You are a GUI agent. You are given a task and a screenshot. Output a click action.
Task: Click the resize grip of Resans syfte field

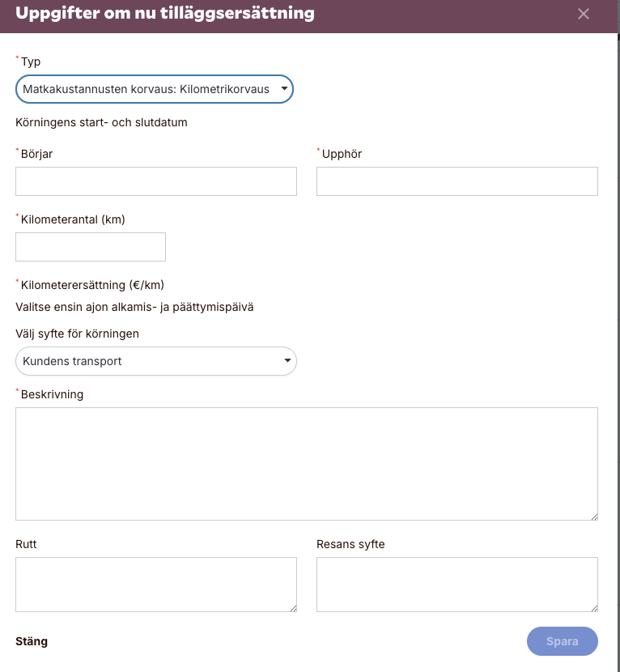[x=594, y=608]
